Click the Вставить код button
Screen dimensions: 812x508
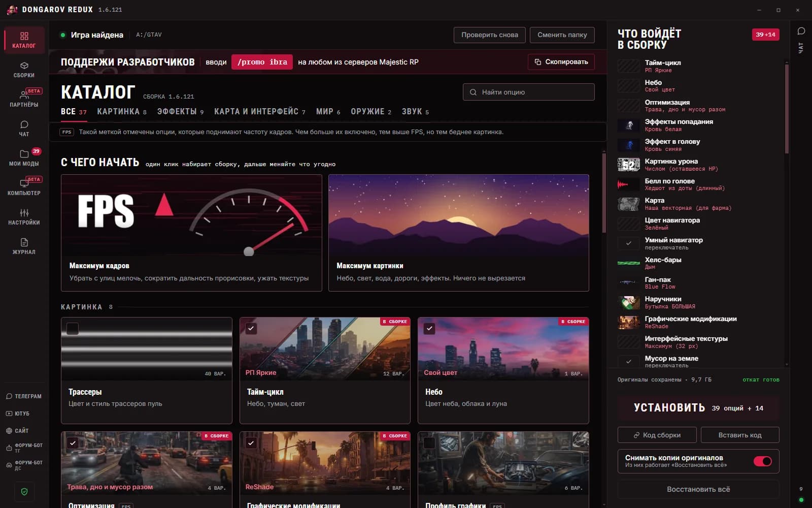740,435
